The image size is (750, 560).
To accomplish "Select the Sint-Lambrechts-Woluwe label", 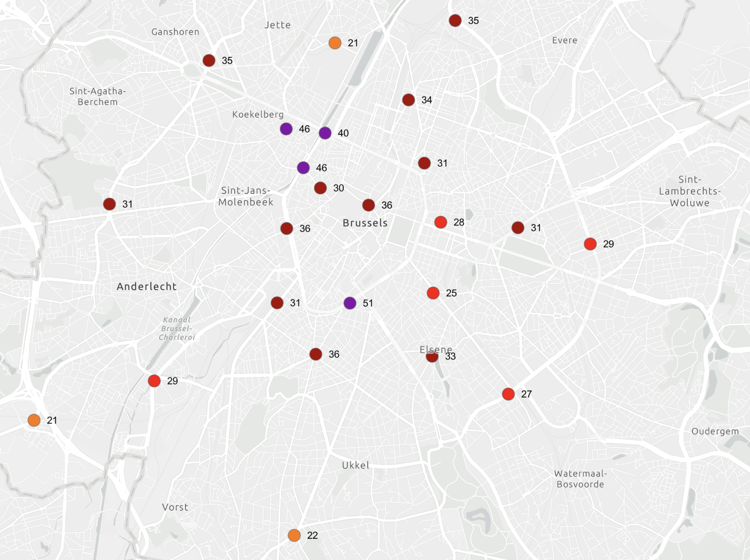I will tap(690, 191).
